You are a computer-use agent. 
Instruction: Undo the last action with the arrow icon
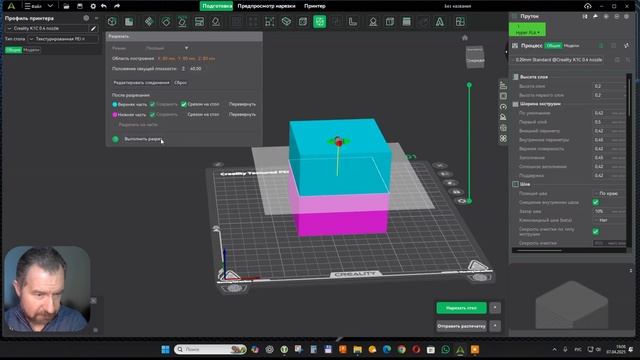click(104, 6)
